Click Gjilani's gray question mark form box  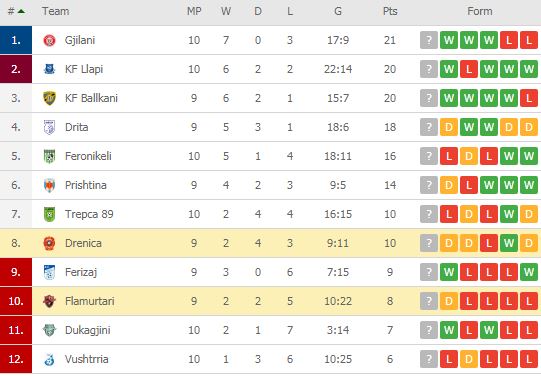pos(429,40)
